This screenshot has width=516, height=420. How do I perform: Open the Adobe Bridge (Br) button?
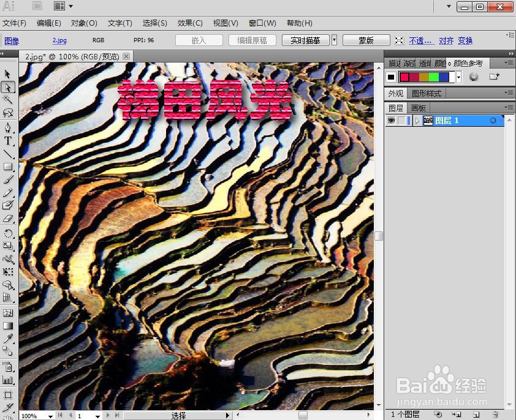click(x=37, y=6)
